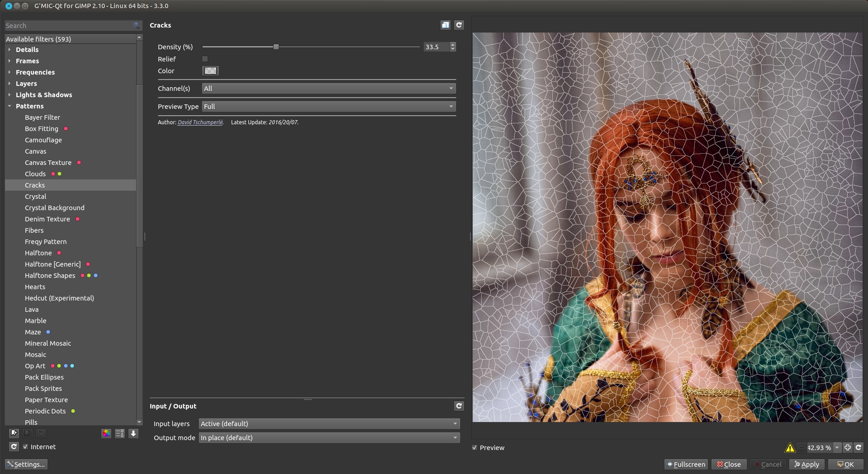Select the Freqy Pattern filter
Viewport: 868px width, 474px height.
[46, 242]
